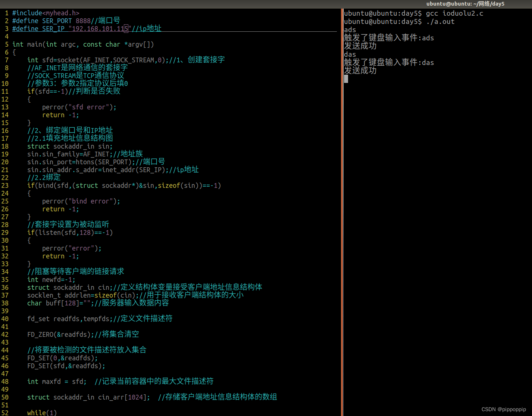
Task: Click the //套接字设置为被动监听 comment
Action: 68,225
